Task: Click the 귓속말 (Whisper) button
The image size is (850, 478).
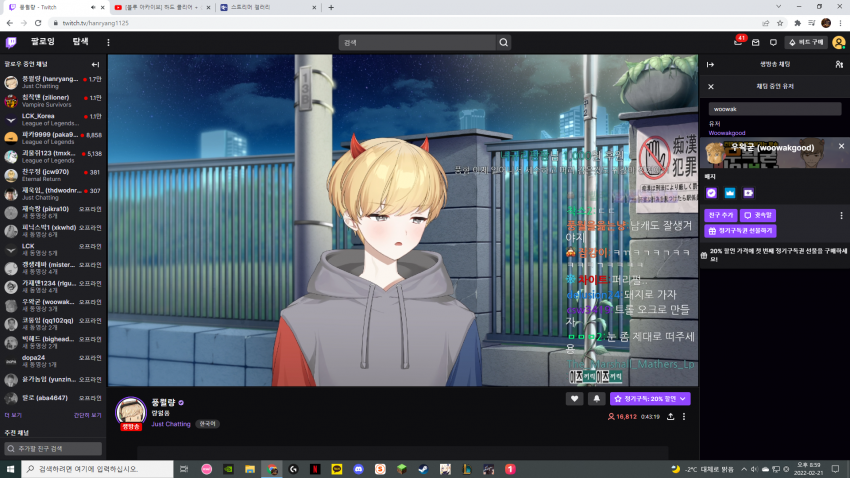Action: point(758,215)
